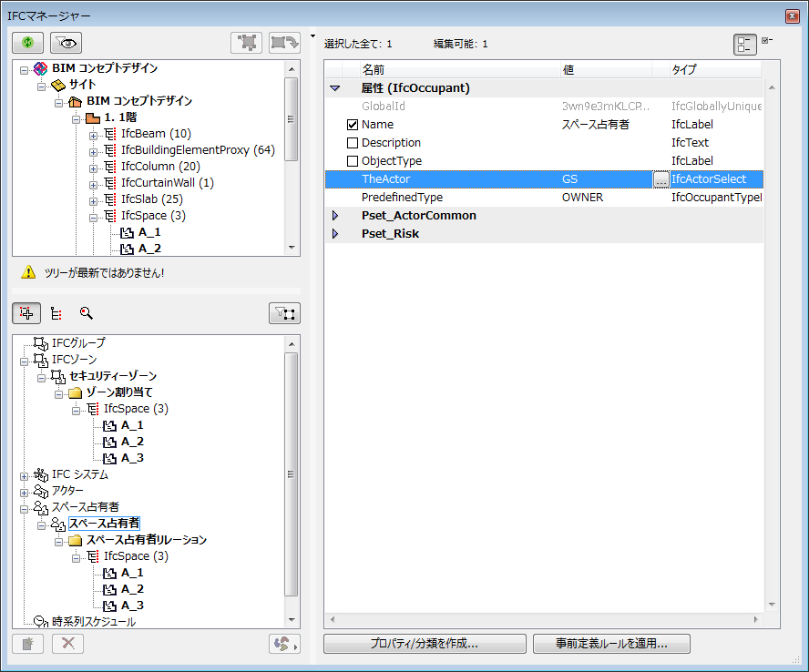Select IfcSpace (3) in the upper tree

(153, 216)
